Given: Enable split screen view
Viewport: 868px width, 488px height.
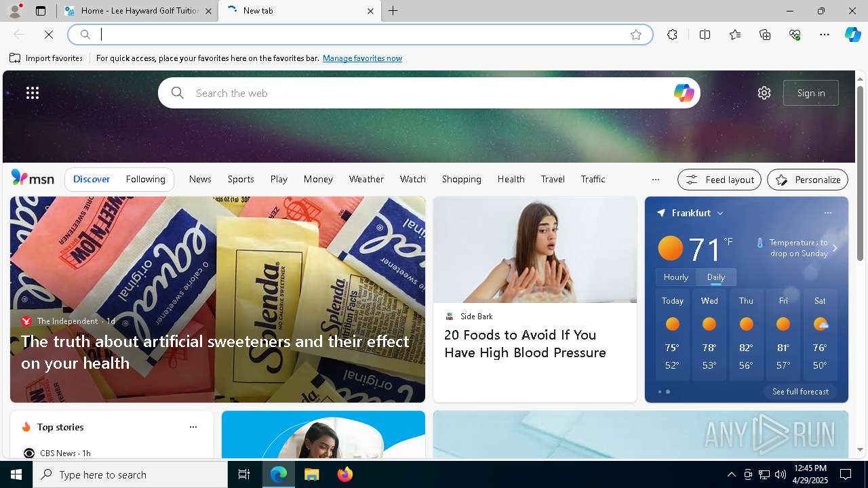Looking at the screenshot, I should [x=705, y=35].
